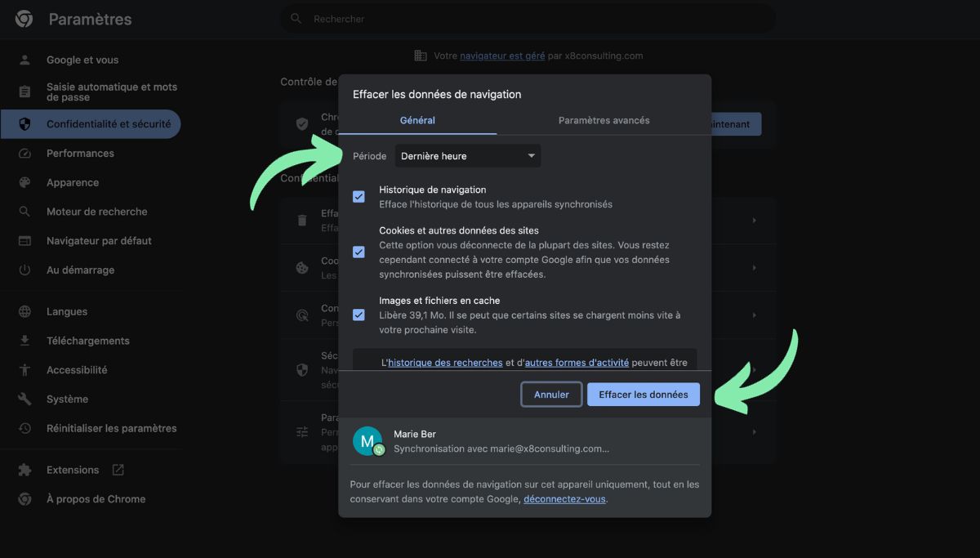The width and height of the screenshot is (980, 558).
Task: Click the accessibility figure icon
Action: [24, 370]
